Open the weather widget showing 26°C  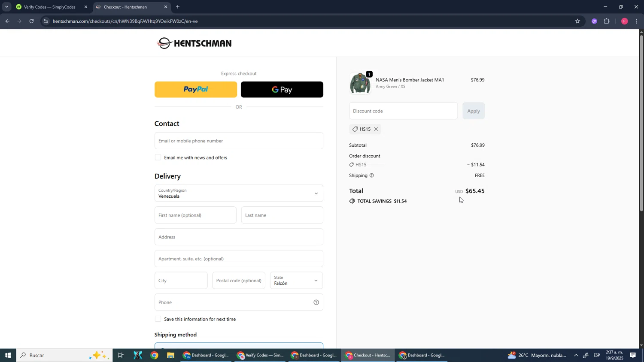[537, 355]
